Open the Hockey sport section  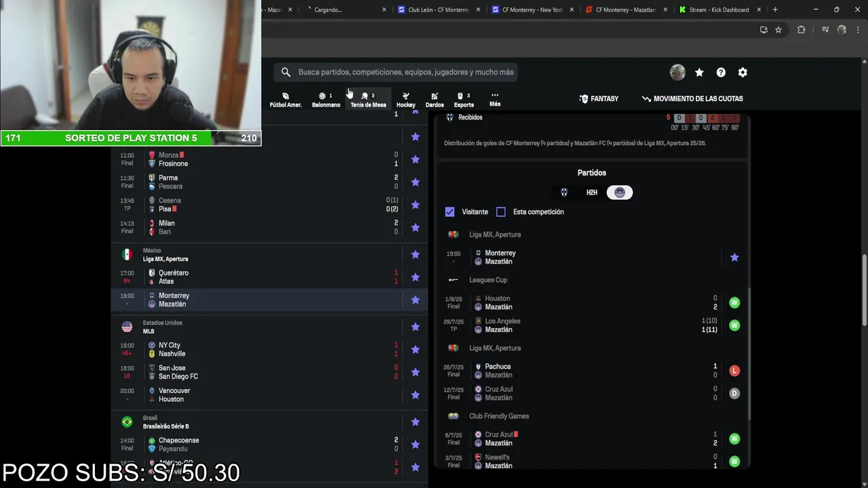[406, 100]
